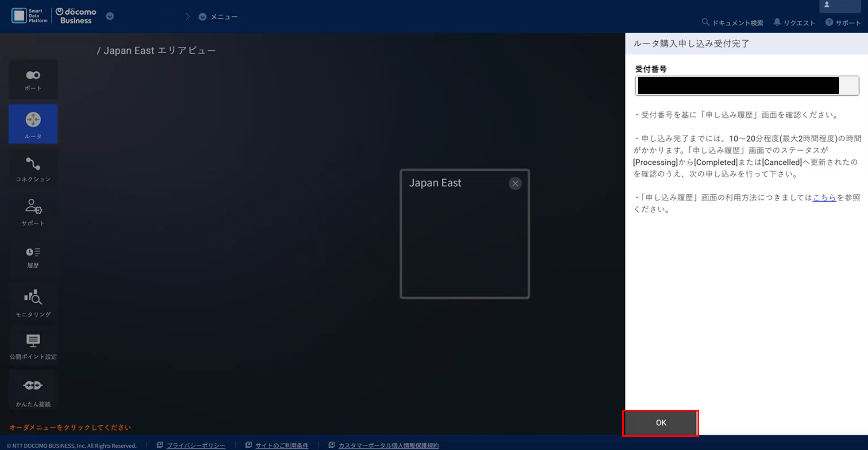The height and width of the screenshot is (450, 868).
Task: Open the コネクション sidebar icon
Action: [x=33, y=169]
